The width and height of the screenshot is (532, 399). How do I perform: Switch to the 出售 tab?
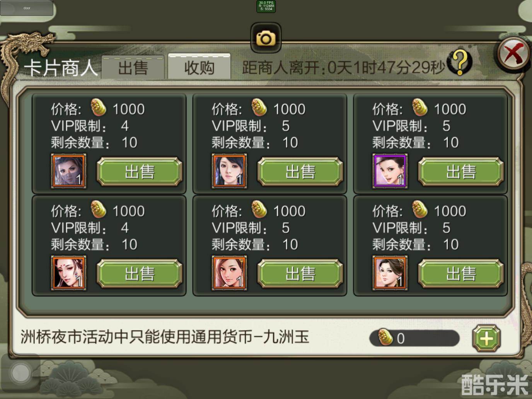(133, 68)
